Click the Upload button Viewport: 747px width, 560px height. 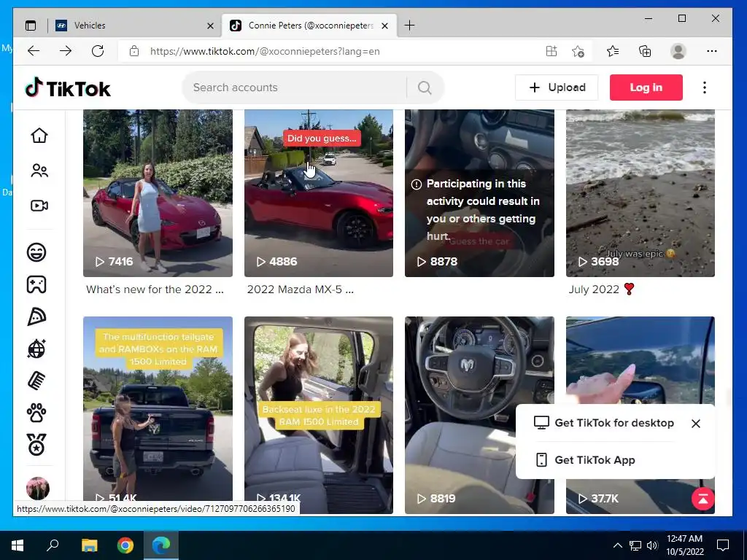[x=557, y=87]
